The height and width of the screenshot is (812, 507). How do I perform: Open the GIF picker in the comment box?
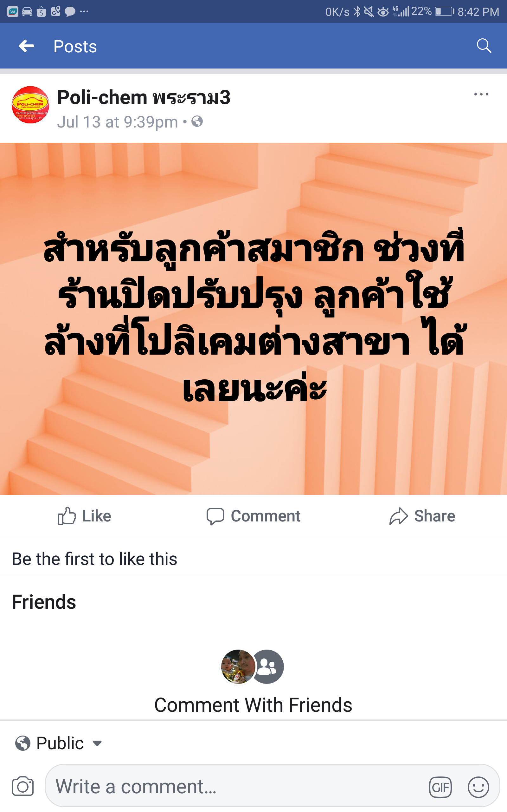440,787
